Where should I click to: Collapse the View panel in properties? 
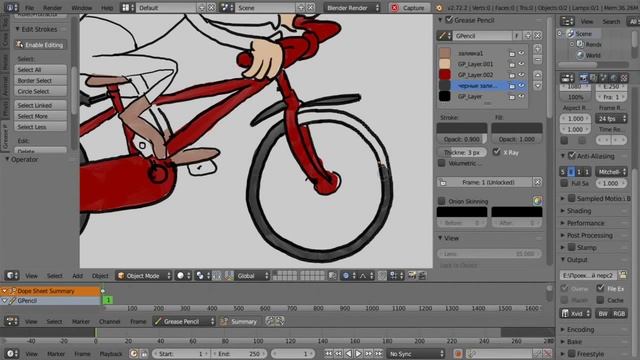440,238
